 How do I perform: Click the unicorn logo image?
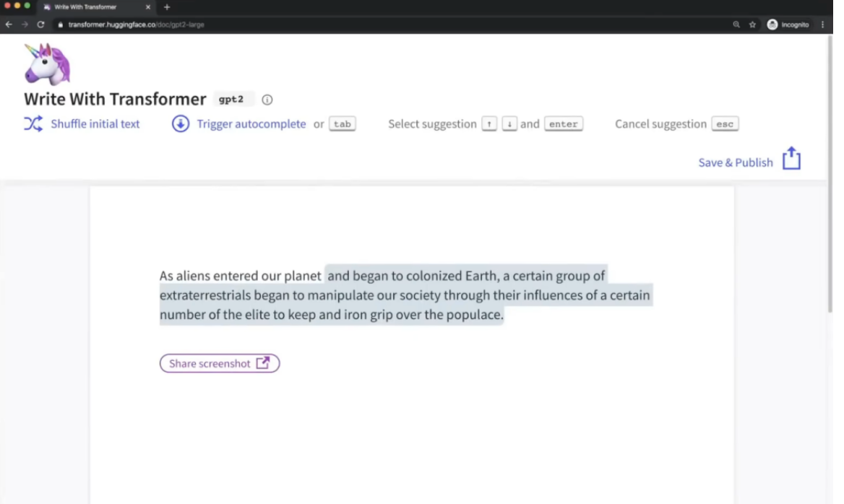[x=47, y=64]
